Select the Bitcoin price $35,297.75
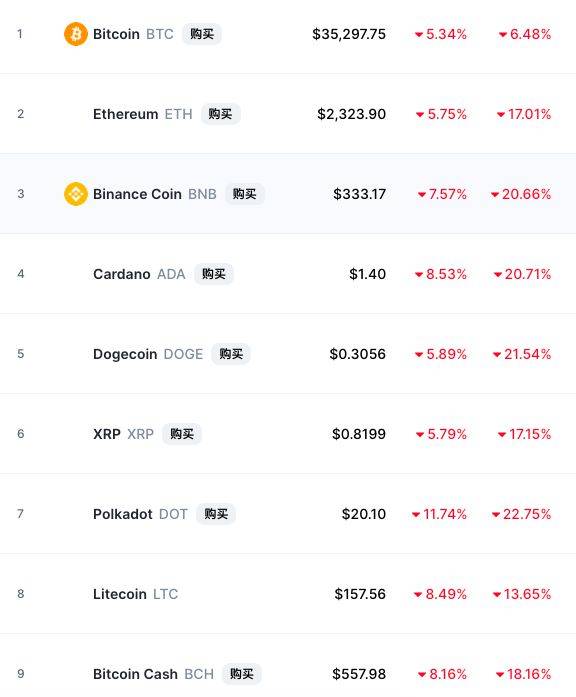The image size is (576, 697). [349, 34]
